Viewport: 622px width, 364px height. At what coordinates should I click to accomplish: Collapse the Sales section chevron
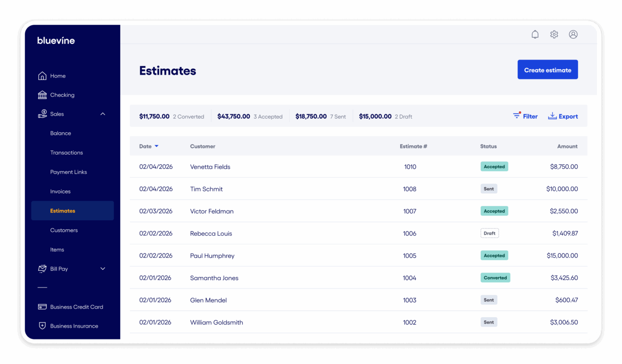pos(102,114)
